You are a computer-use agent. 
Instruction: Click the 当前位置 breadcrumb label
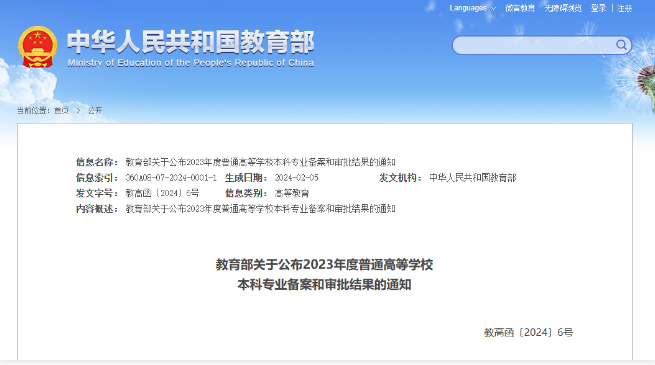click(x=33, y=110)
